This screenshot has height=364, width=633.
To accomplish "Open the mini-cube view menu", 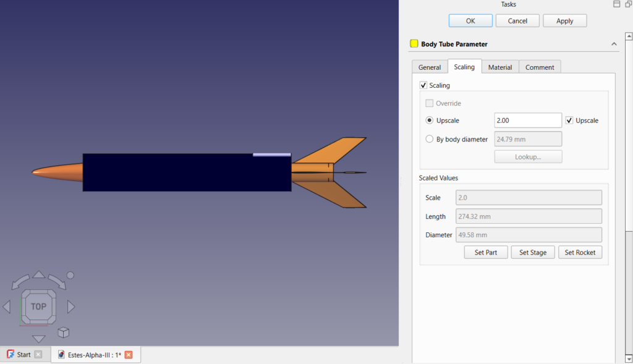I will tap(63, 333).
